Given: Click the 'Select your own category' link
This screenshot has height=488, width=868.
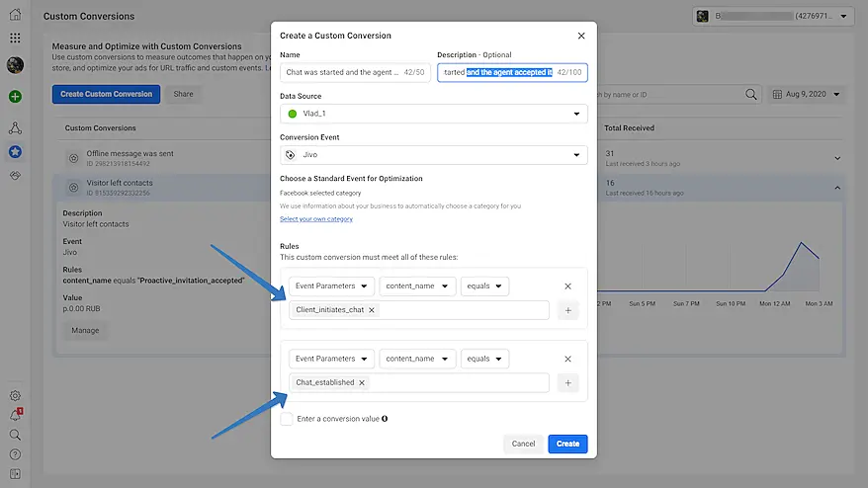Looking at the screenshot, I should click(x=315, y=218).
